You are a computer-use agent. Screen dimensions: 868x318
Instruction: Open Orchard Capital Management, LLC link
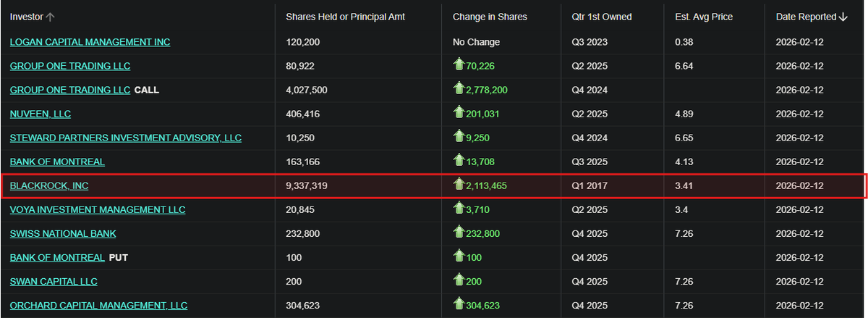tap(98, 305)
